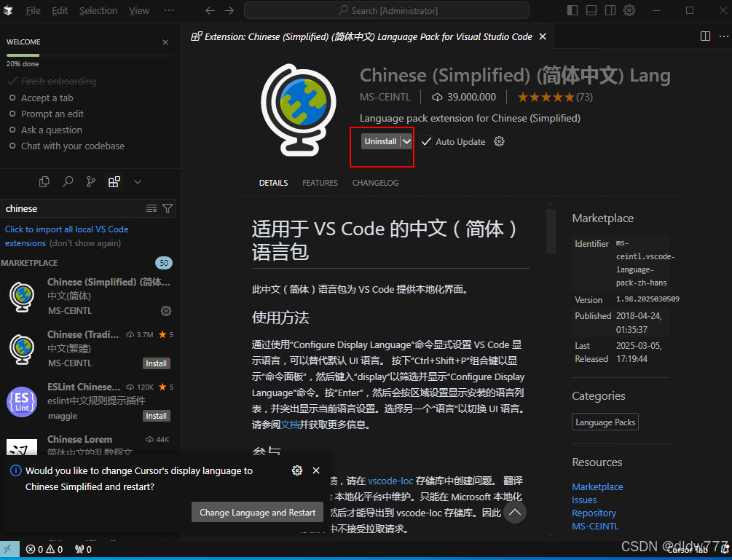Toggle secondary side bar layout icon

(610, 10)
